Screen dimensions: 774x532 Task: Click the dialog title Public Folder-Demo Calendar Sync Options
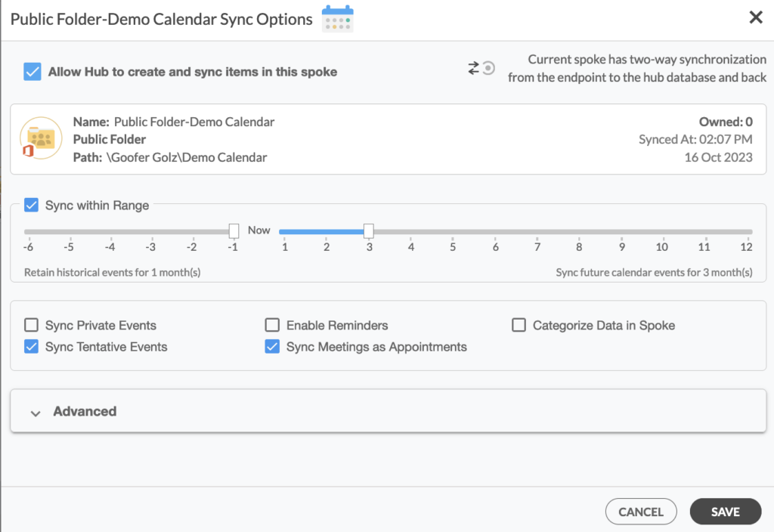click(x=162, y=19)
